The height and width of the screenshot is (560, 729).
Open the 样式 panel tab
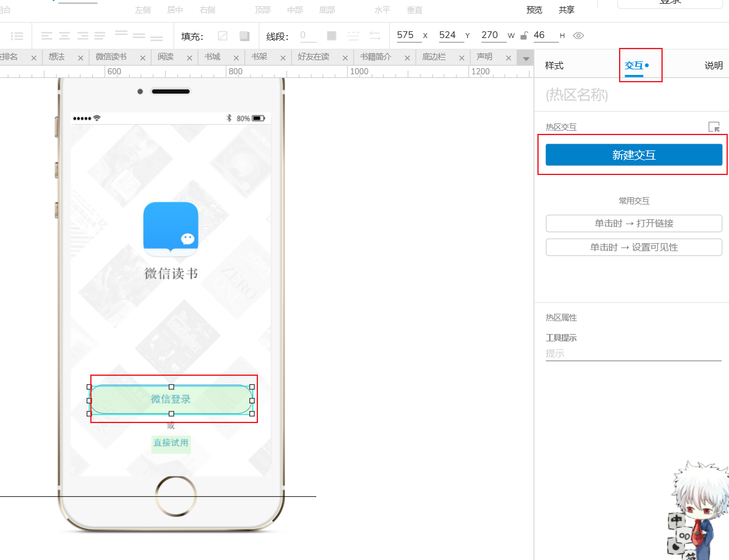point(554,66)
